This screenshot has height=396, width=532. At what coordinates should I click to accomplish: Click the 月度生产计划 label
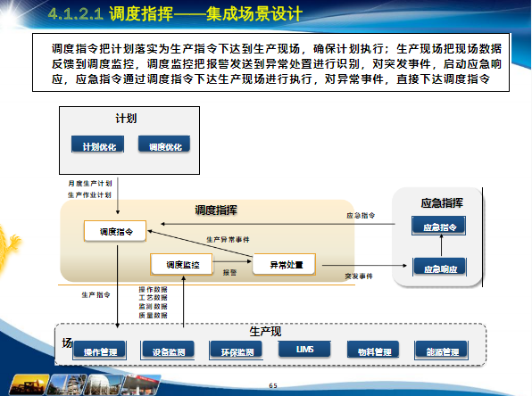tap(90, 184)
